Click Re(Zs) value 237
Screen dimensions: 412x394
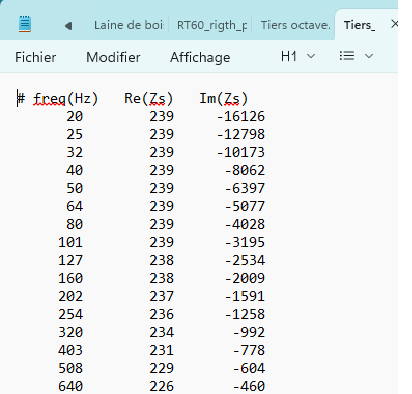tap(161, 296)
